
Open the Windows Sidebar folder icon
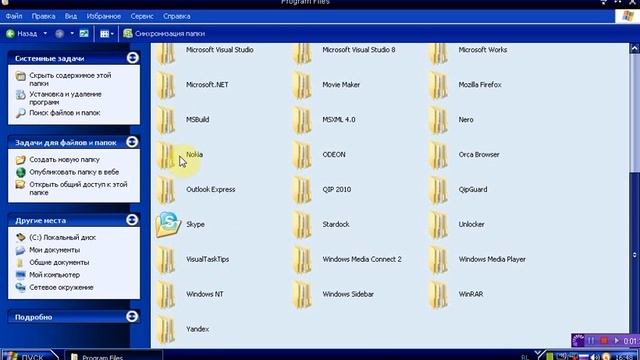[x=302, y=294]
